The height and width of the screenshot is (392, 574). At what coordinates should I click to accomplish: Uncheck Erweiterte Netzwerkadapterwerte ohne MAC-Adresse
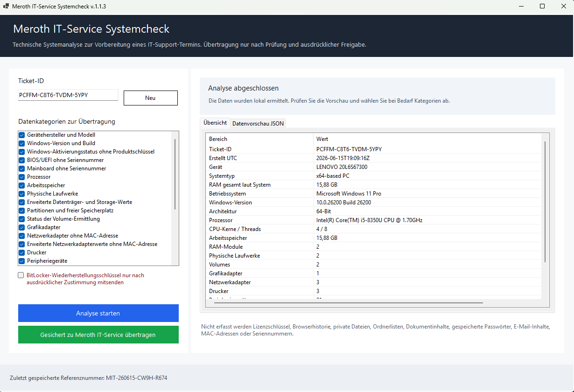[x=21, y=244]
